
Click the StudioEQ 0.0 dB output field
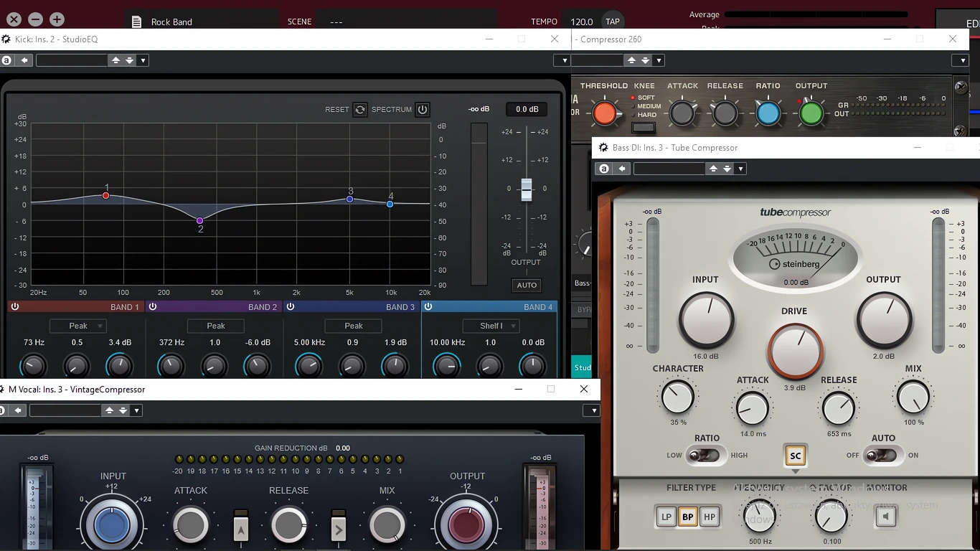(527, 109)
